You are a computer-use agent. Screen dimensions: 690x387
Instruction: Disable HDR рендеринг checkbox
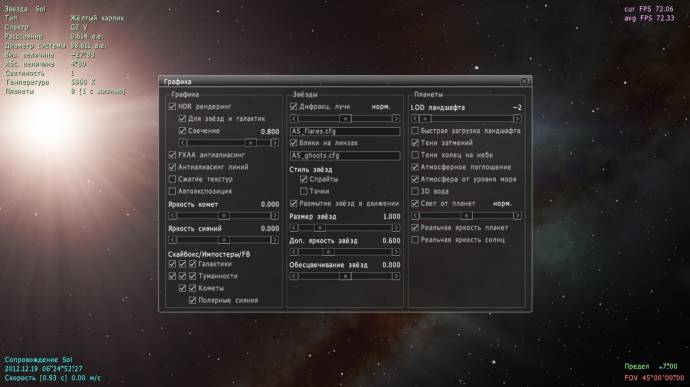(172, 107)
